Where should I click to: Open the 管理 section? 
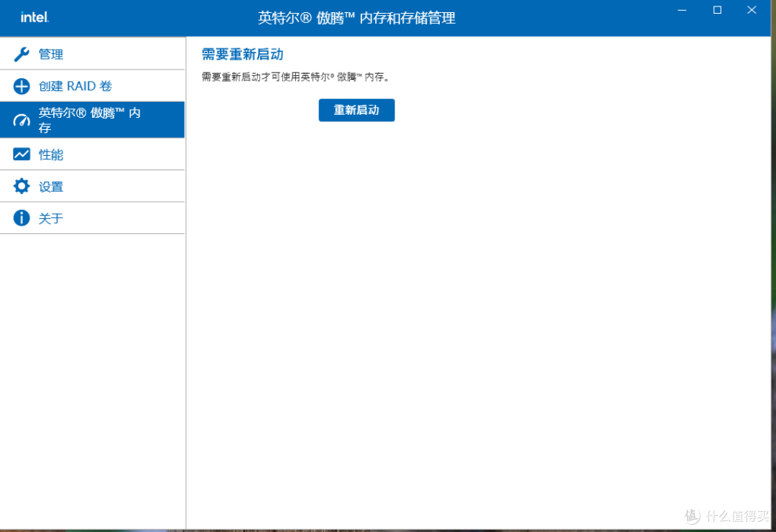click(93, 54)
